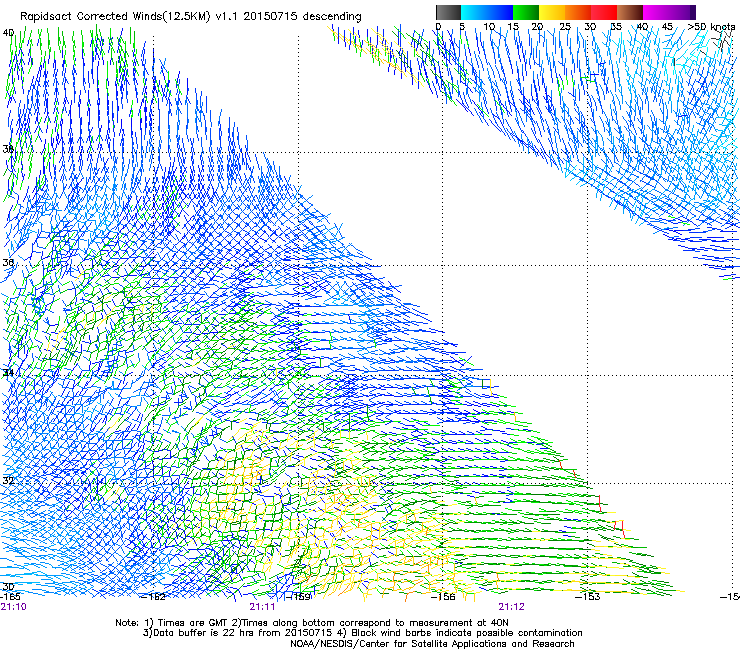Click the latitude label 30

coord(8,587)
